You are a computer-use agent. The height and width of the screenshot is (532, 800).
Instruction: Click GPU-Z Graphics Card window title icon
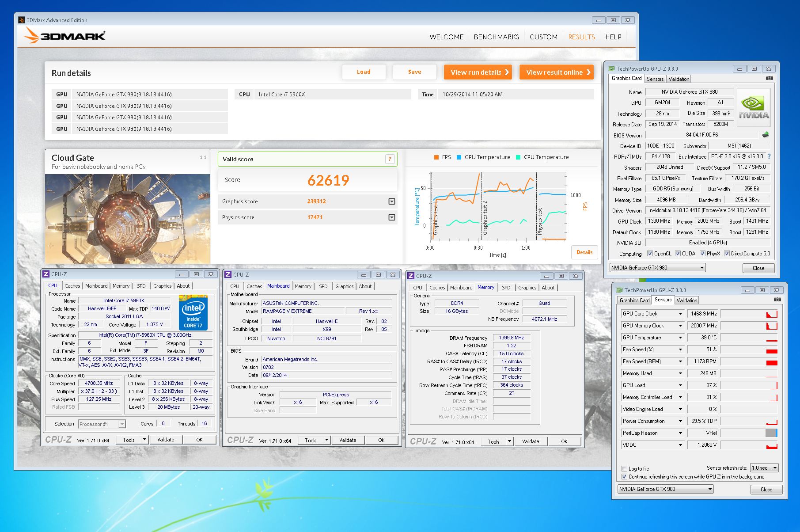pyautogui.click(x=611, y=68)
